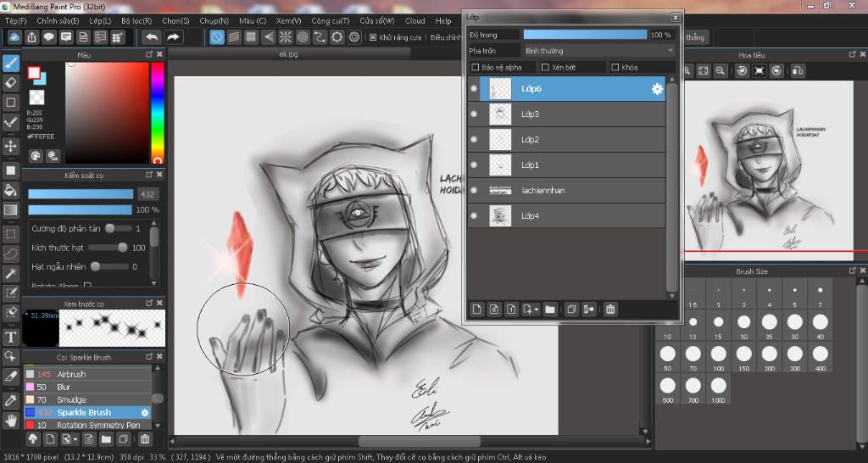Select the Airbrush brush

pos(87,375)
